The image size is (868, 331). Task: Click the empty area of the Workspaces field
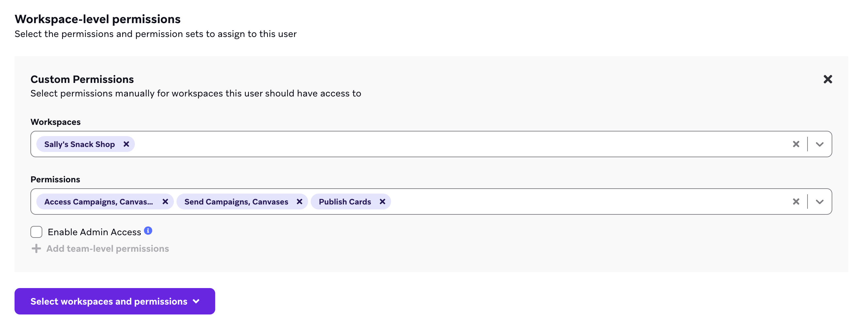438,144
